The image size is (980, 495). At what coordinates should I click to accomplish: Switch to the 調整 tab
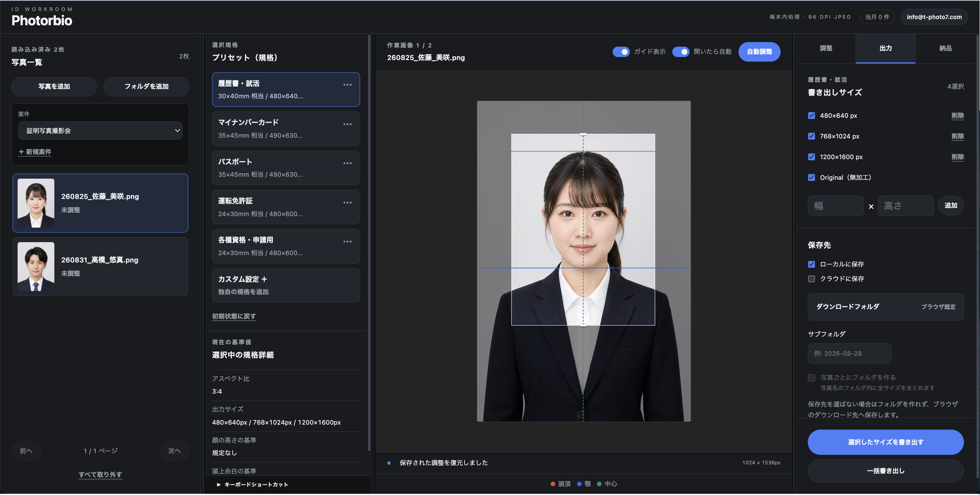click(x=826, y=49)
